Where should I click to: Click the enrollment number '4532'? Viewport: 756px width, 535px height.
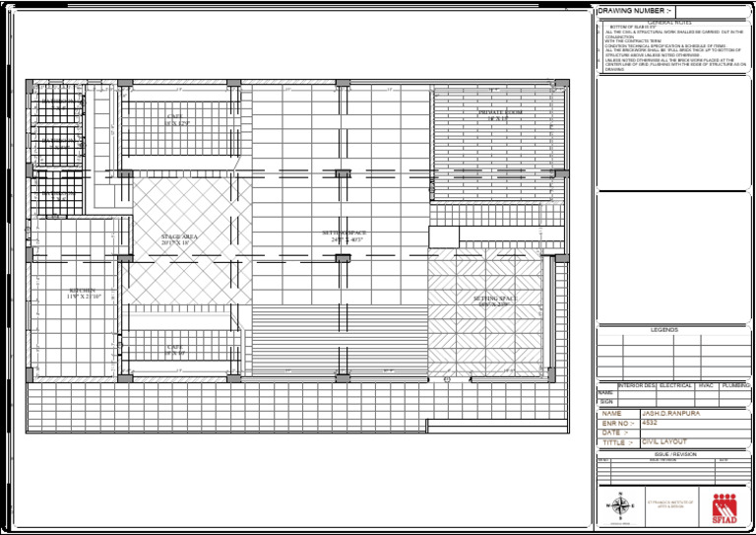coord(650,423)
